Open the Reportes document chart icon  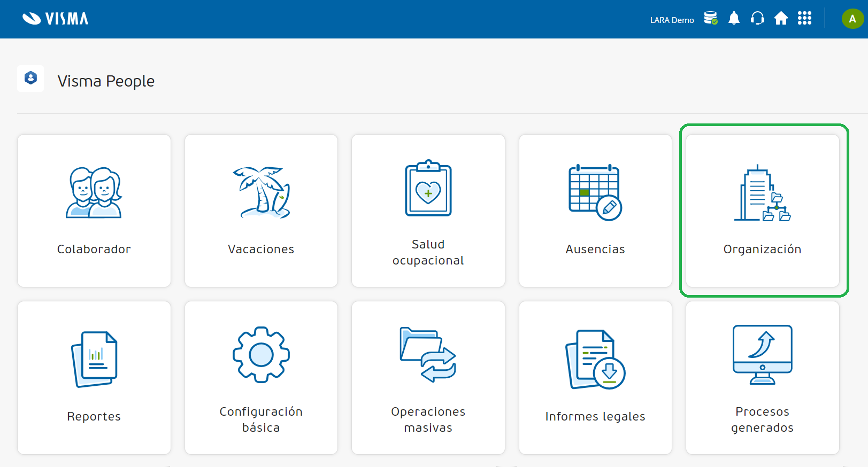[94, 359]
